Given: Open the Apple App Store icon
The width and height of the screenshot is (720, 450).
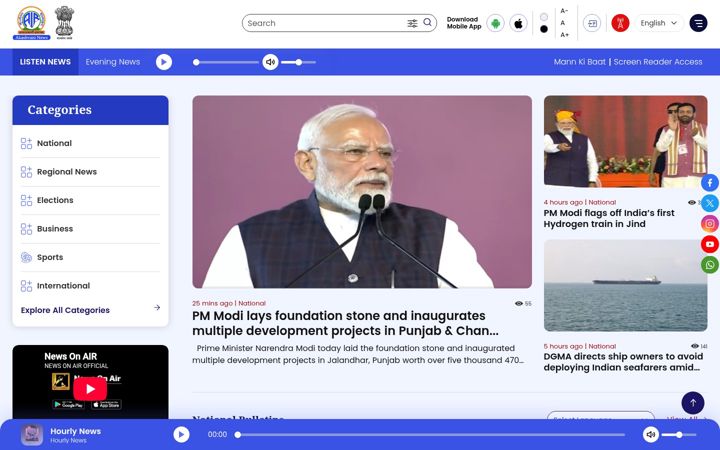Looking at the screenshot, I should click(518, 23).
